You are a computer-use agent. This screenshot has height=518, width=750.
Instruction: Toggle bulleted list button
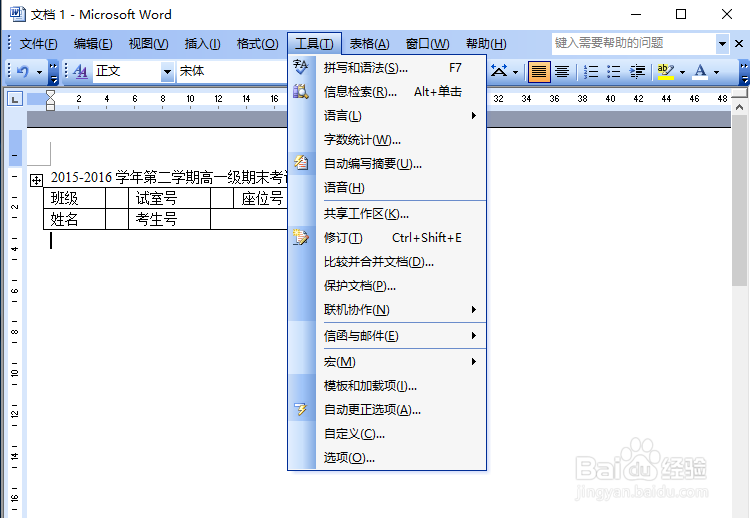(614, 72)
